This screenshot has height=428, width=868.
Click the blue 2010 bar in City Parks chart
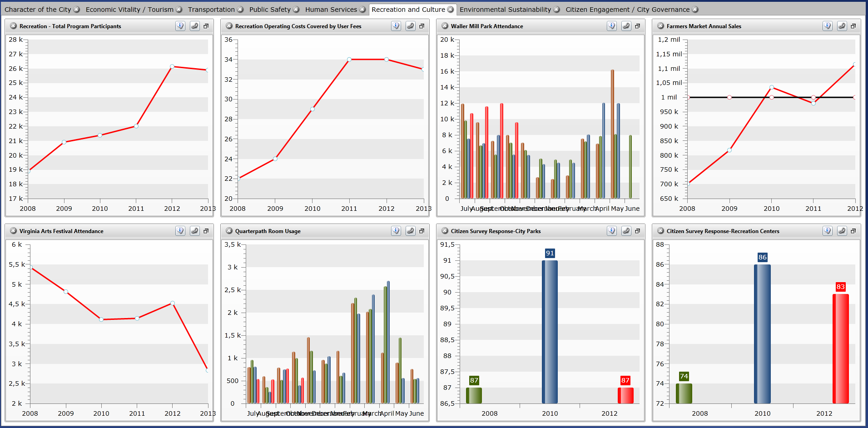[550, 332]
